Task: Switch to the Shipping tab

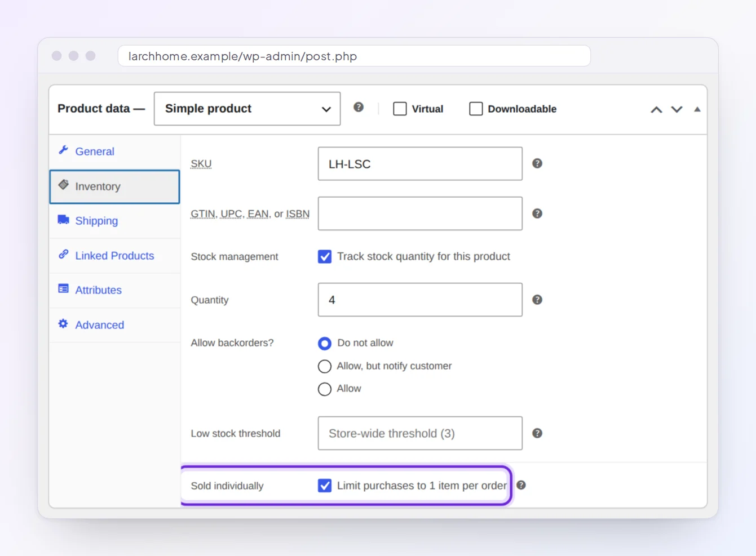Action: pos(114,221)
